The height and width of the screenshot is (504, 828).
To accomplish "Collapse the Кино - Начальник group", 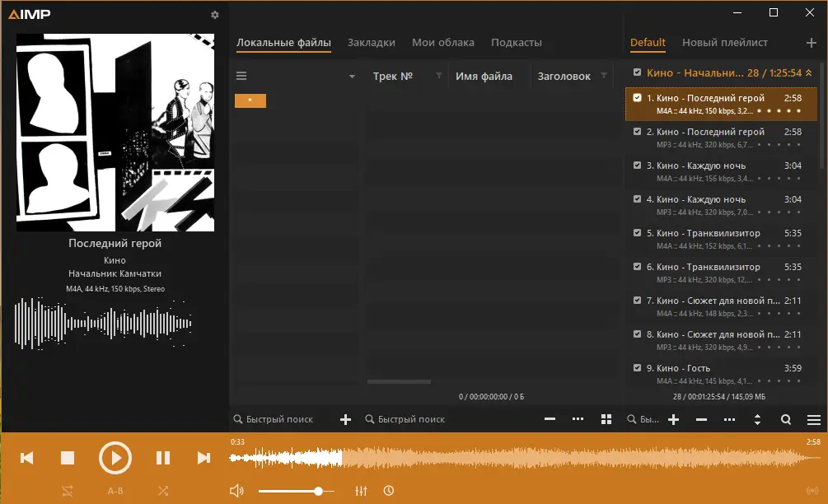I will click(x=808, y=72).
